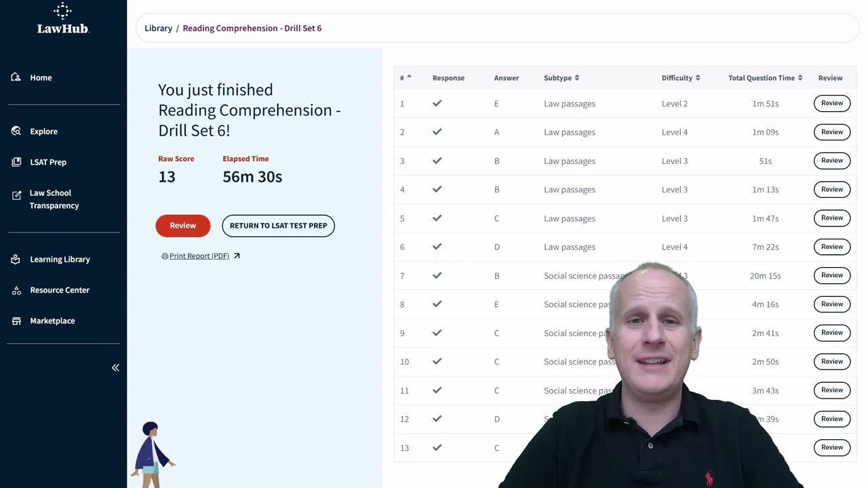Review question 4

(x=832, y=189)
